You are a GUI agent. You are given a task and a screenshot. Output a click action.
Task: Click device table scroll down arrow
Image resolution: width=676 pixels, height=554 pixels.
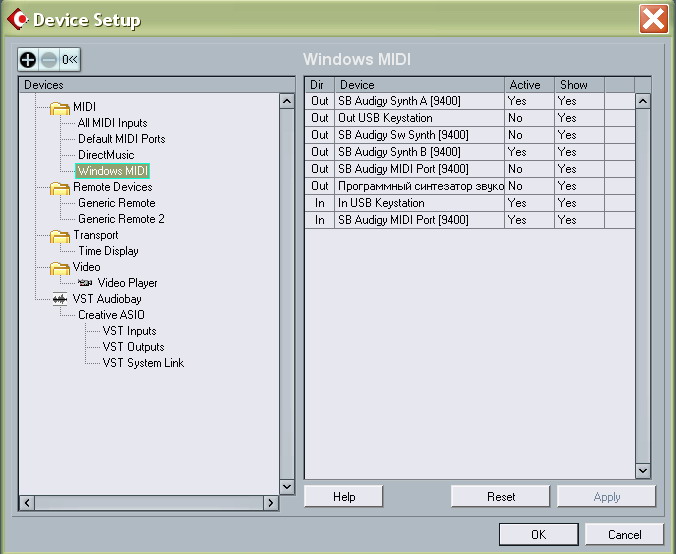643,470
